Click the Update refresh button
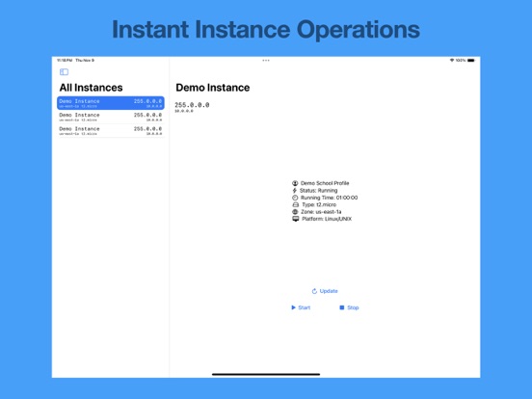The height and width of the screenshot is (399, 532). click(x=325, y=291)
